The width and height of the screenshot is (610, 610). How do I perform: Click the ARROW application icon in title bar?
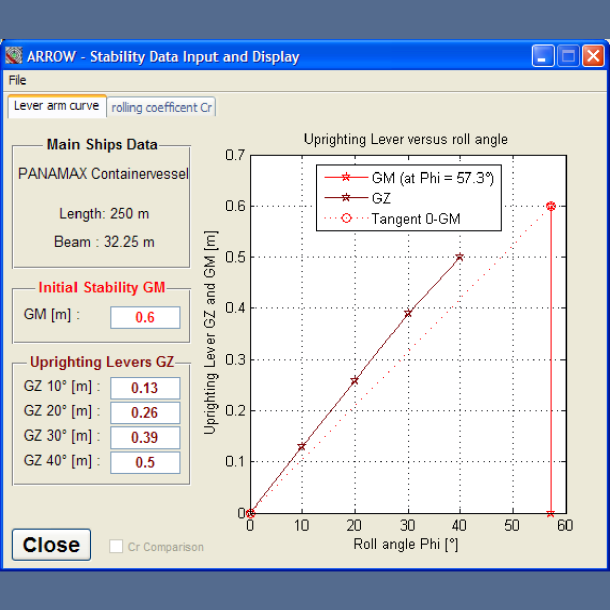point(13,56)
